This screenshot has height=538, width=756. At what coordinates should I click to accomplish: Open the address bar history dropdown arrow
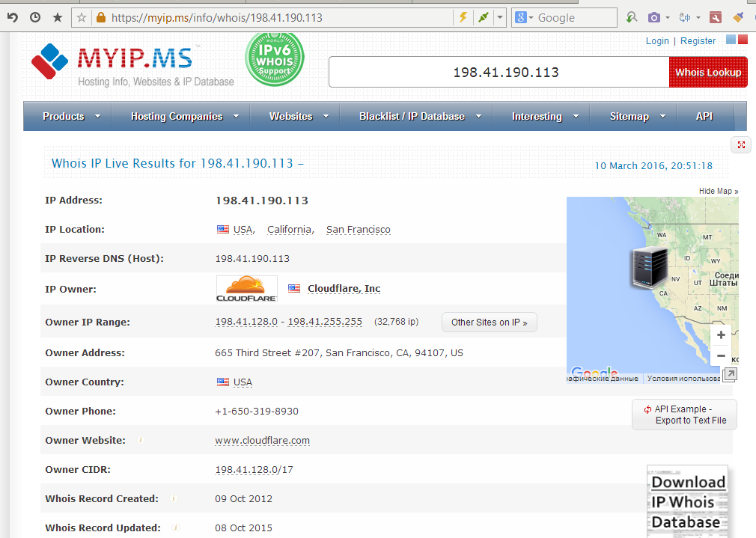click(499, 17)
